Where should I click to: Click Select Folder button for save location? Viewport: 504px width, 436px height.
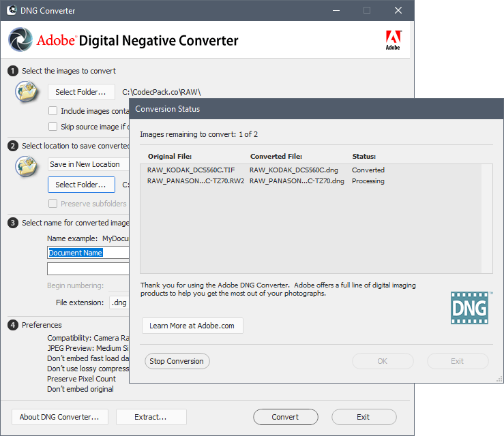pos(81,185)
